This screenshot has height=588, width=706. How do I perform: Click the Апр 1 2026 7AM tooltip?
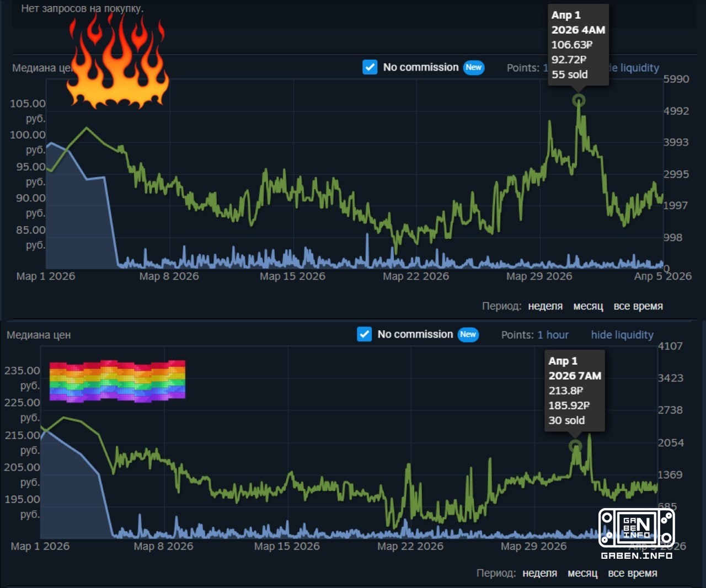click(574, 391)
